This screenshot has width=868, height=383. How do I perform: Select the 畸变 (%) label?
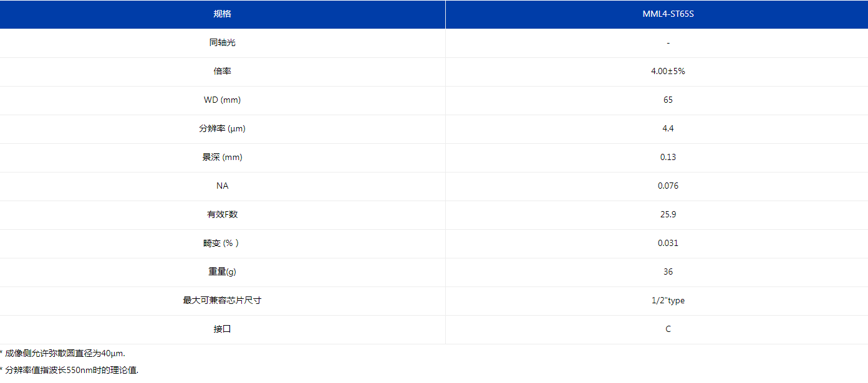221,244
